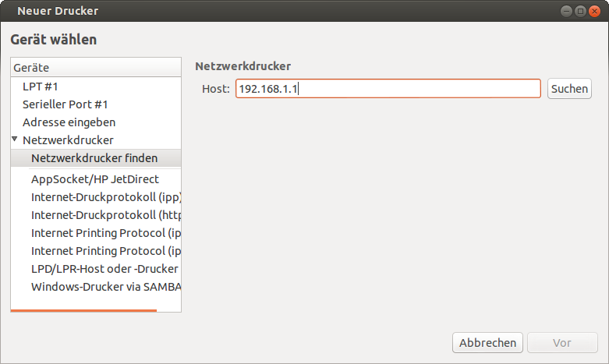
Task: Click the Vor button
Action: [x=562, y=343]
